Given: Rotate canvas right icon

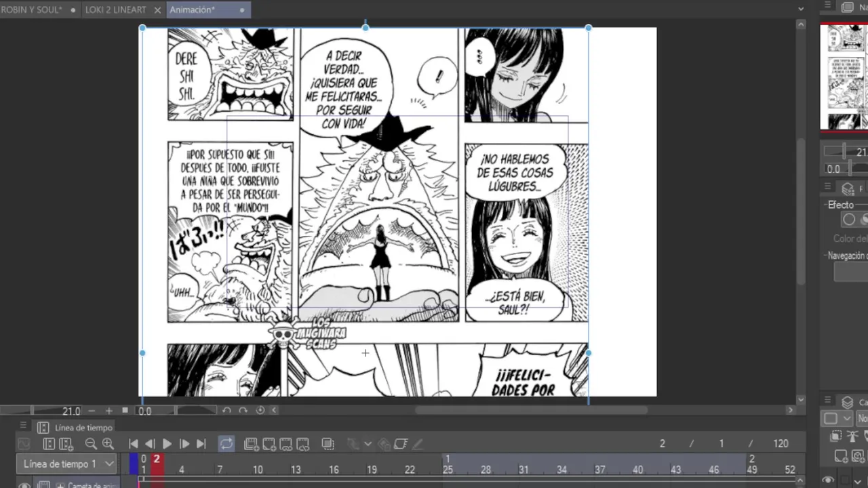Looking at the screenshot, I should 244,410.
